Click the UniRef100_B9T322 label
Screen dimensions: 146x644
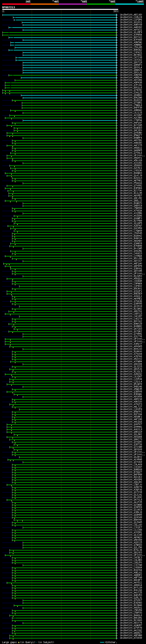click(131, 37)
